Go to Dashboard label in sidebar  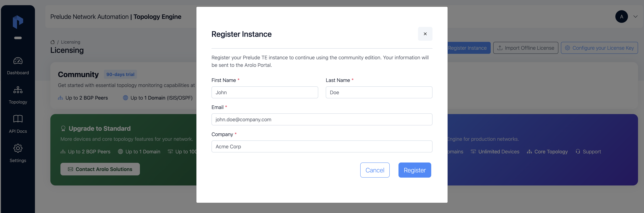click(18, 73)
